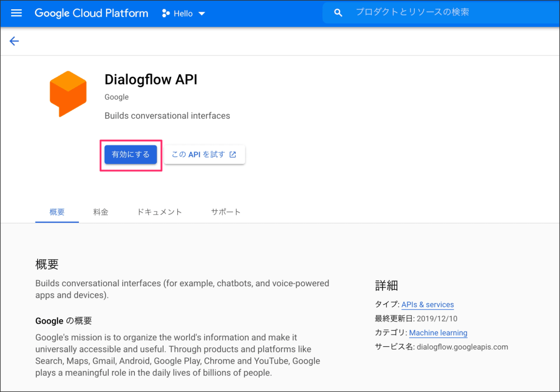This screenshot has height=392, width=560.
Task: Click the dialogflow.googleapis.com service name
Action: coord(462,347)
